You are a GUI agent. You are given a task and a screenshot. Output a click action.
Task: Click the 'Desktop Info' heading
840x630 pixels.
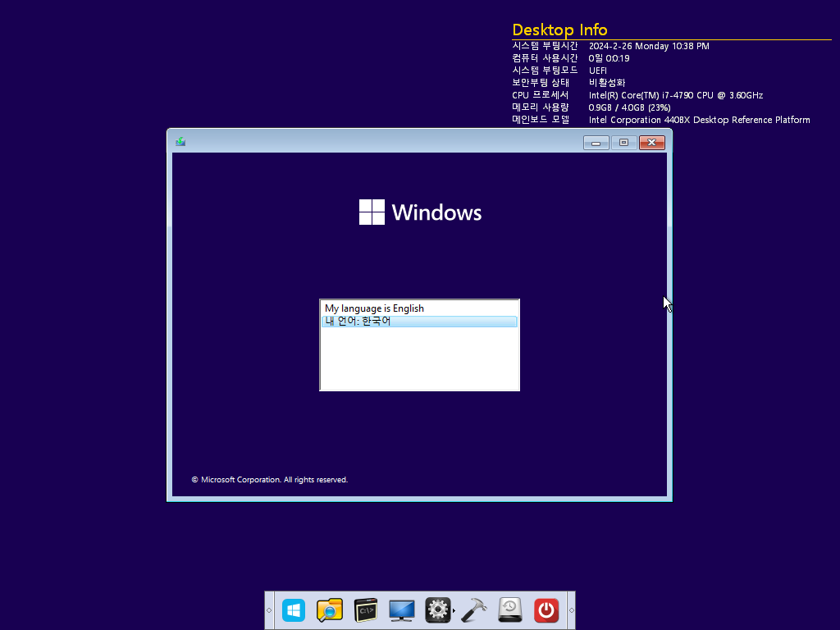point(559,30)
